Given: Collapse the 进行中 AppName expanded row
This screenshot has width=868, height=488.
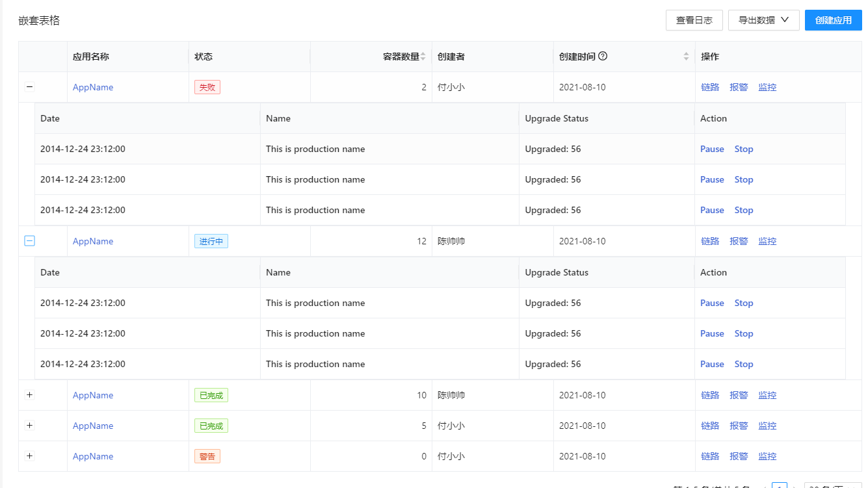Looking at the screenshot, I should [29, 240].
